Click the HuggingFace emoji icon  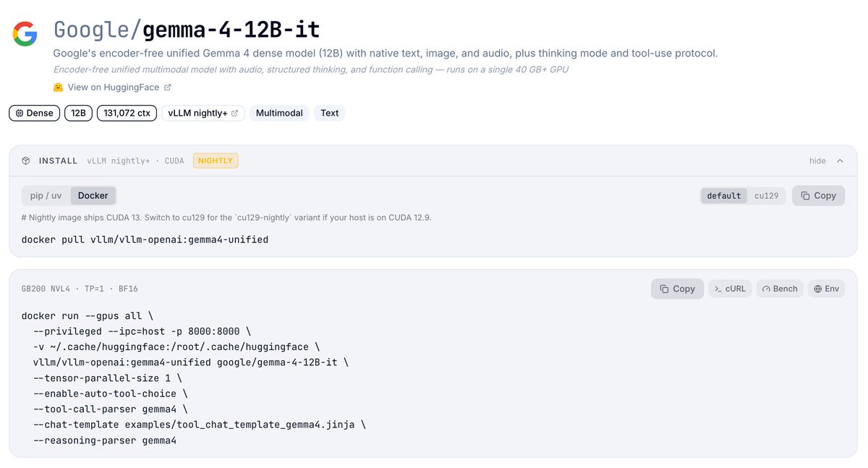[59, 88]
